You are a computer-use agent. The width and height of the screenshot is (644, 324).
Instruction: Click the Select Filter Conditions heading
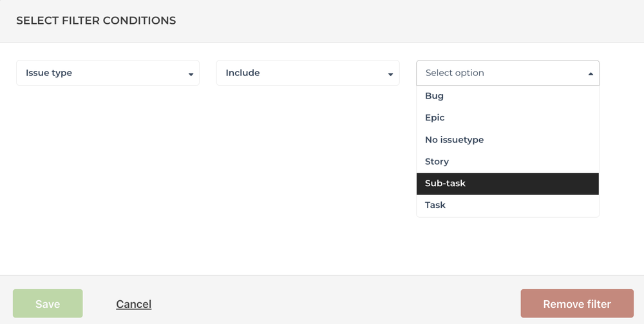(x=96, y=21)
